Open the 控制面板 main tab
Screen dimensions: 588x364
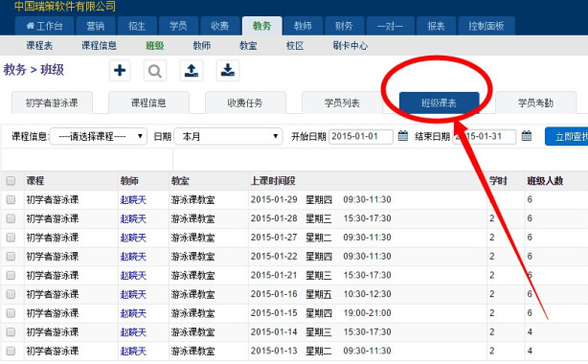[486, 26]
